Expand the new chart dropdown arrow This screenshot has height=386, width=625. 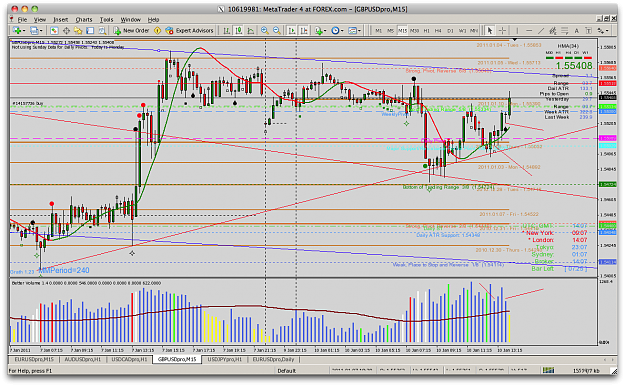(x=24, y=31)
